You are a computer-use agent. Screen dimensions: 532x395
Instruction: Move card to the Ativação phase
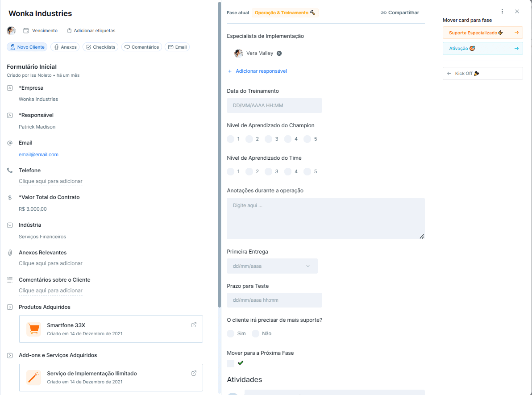(482, 49)
